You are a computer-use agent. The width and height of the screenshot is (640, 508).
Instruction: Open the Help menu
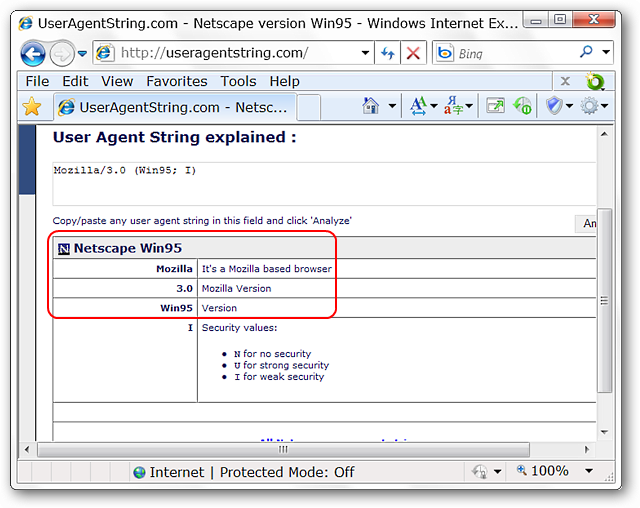pyautogui.click(x=284, y=81)
